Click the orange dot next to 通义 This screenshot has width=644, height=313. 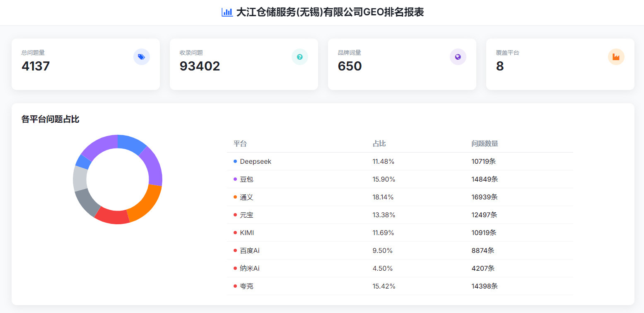(x=235, y=197)
